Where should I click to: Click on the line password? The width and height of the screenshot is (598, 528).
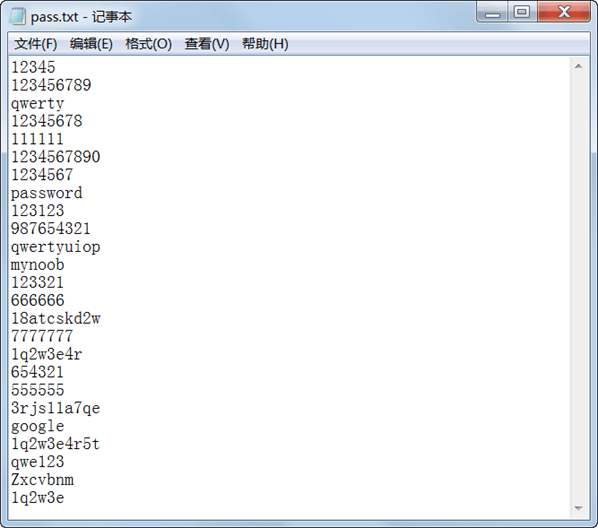click(x=47, y=193)
